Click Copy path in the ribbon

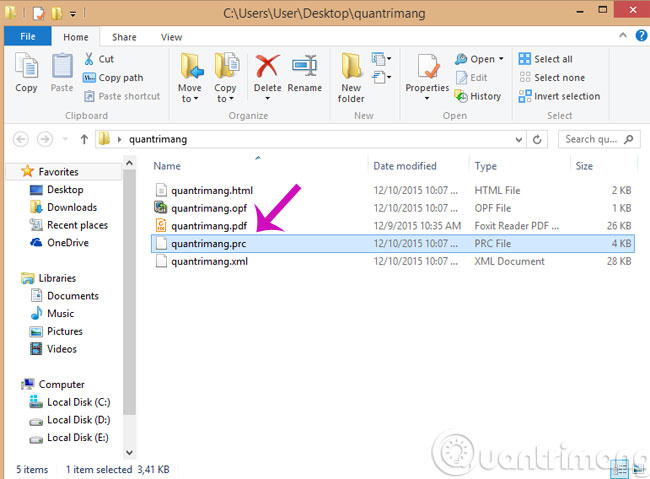pyautogui.click(x=113, y=78)
